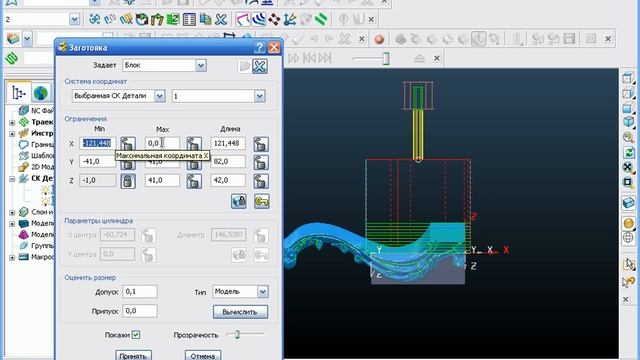Screen dimensions: 640x360
Task: Click the green striped toolpath icon on left
Action: [x=11, y=58]
